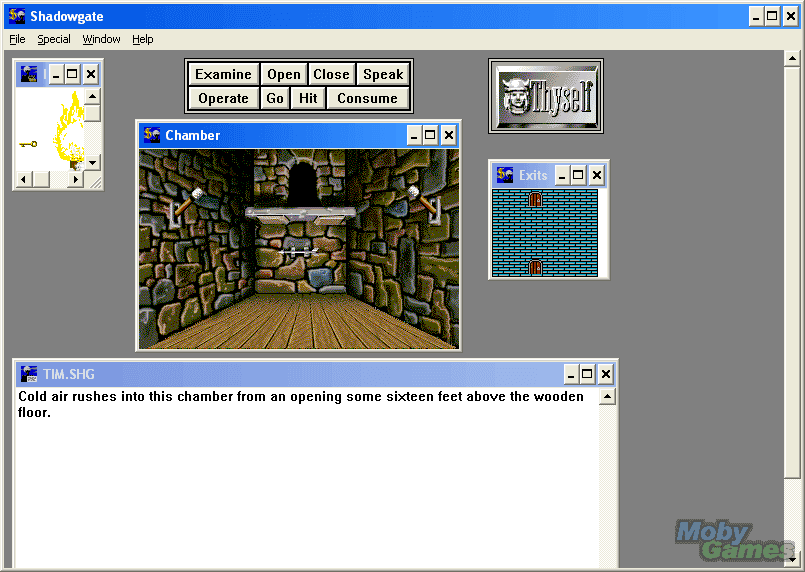Click the stone ledge in the Chamber
Image resolution: width=805 pixels, height=572 pixels.
point(300,214)
